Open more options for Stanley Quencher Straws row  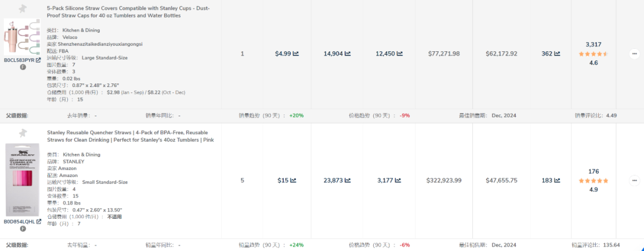tap(634, 180)
